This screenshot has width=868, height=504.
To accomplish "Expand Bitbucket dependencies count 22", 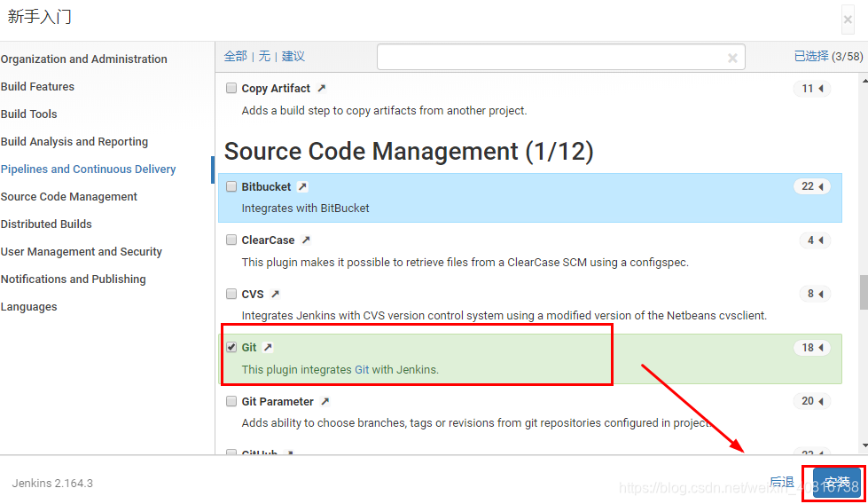I will 812,186.
